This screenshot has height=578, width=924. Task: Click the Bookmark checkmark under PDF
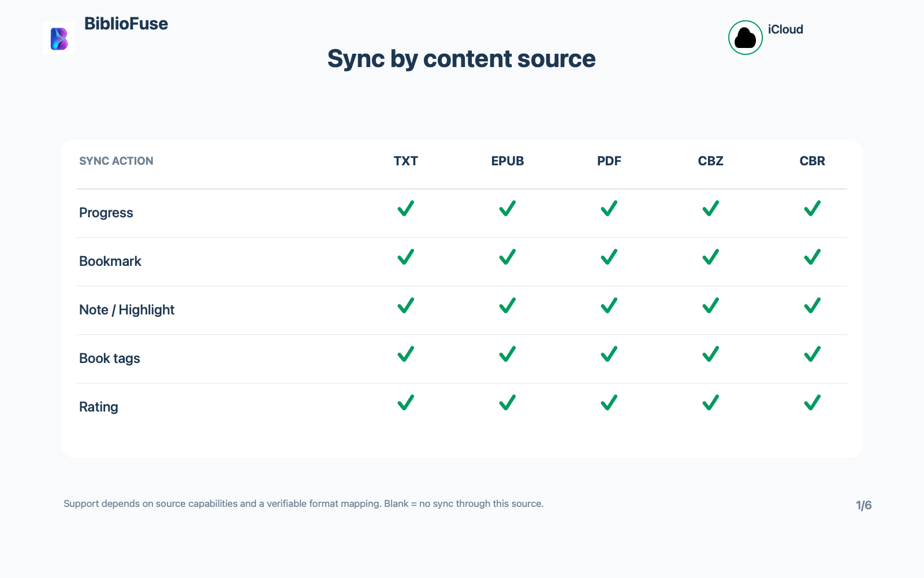click(x=609, y=257)
